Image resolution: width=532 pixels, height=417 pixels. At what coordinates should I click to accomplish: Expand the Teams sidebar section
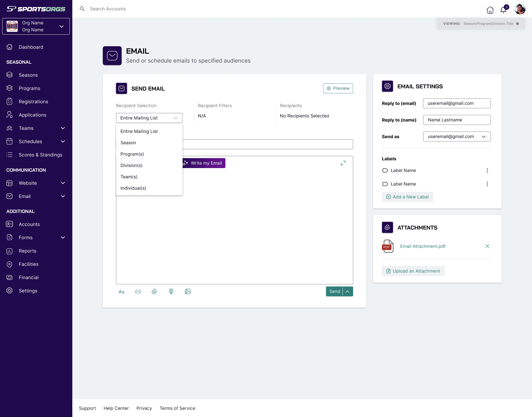coord(63,128)
